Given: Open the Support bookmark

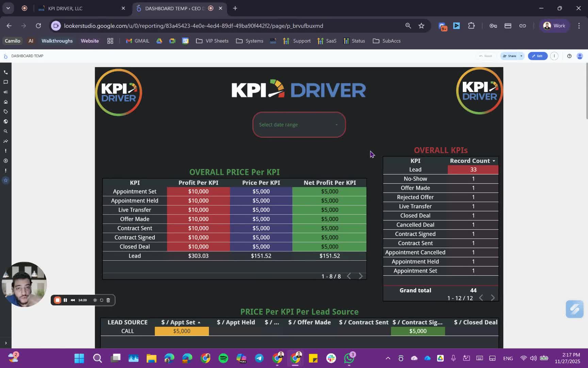Looking at the screenshot, I should (x=297, y=41).
